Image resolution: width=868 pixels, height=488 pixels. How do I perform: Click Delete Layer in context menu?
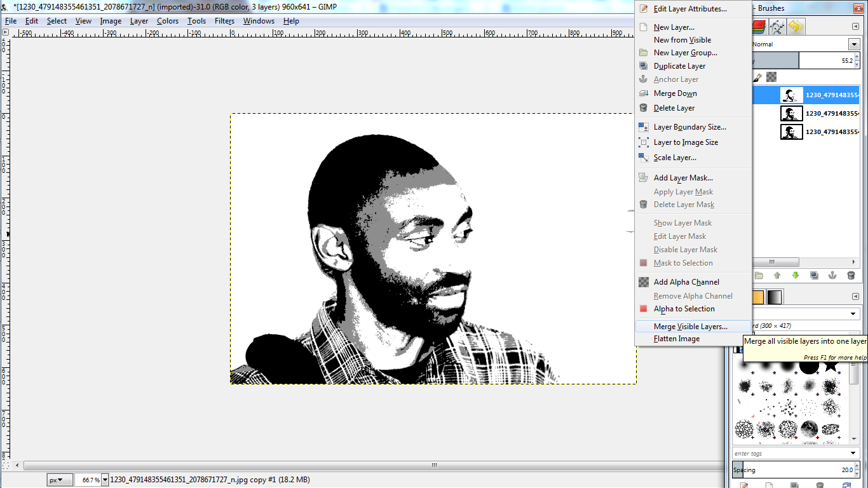tap(674, 108)
